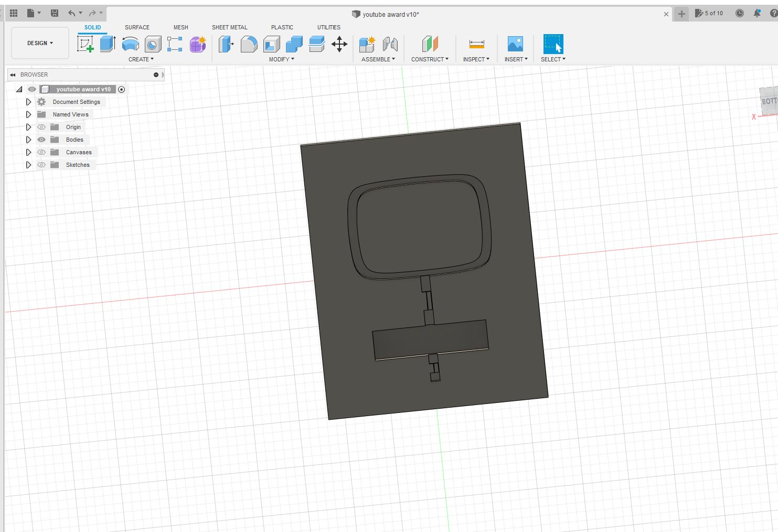Hide the Bodies folder
This screenshot has height=532, width=778.
click(x=41, y=139)
